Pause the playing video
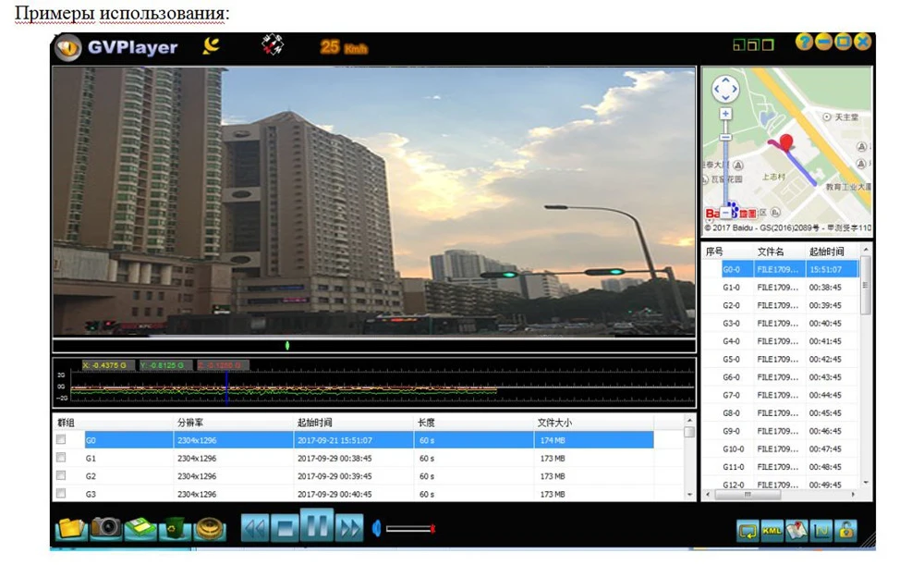 coord(317,524)
